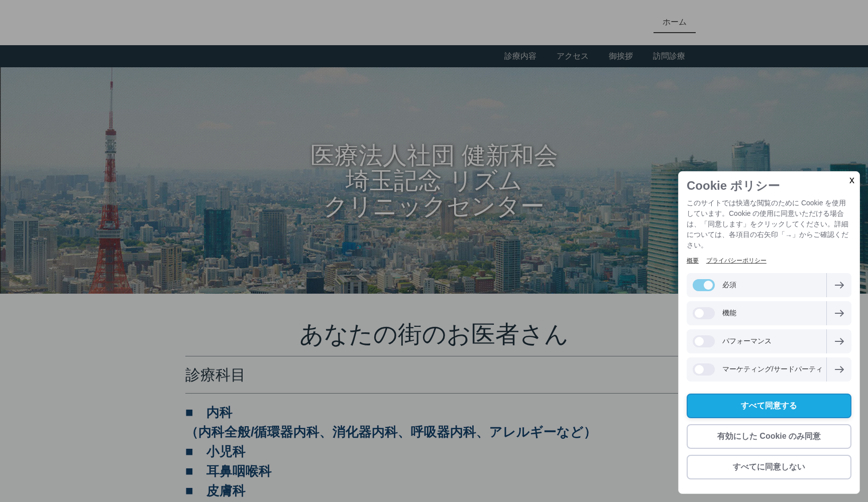The height and width of the screenshot is (502, 868).
Task: Go to ホーム menu item
Action: (x=674, y=22)
